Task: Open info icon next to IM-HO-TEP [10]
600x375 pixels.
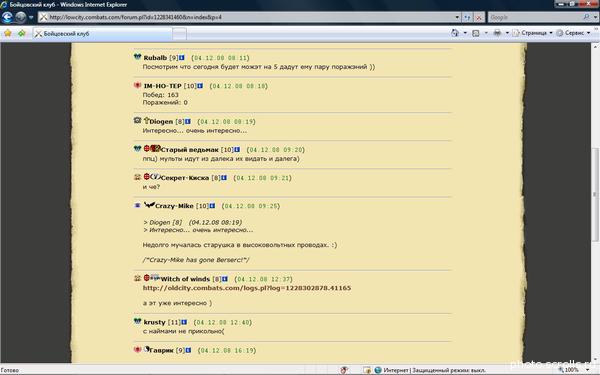Action: [200, 86]
